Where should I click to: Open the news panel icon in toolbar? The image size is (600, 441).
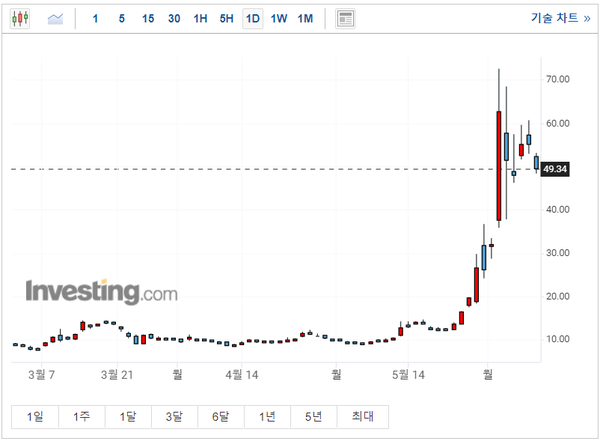point(345,19)
